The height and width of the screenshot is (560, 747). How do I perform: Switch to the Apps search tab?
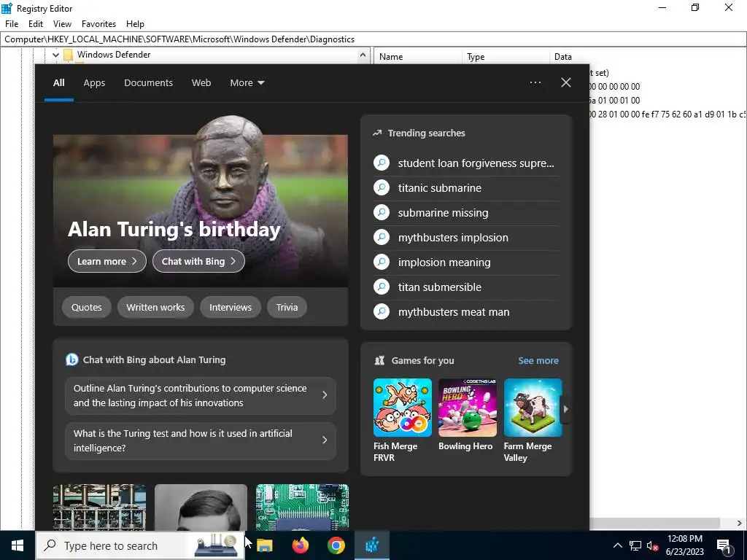pyautogui.click(x=94, y=83)
